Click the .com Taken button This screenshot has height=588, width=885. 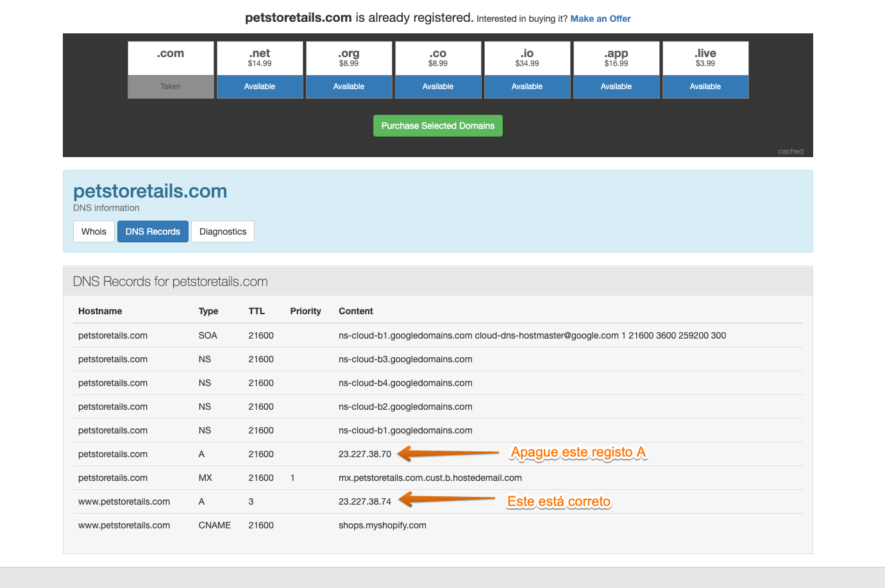[x=171, y=87]
